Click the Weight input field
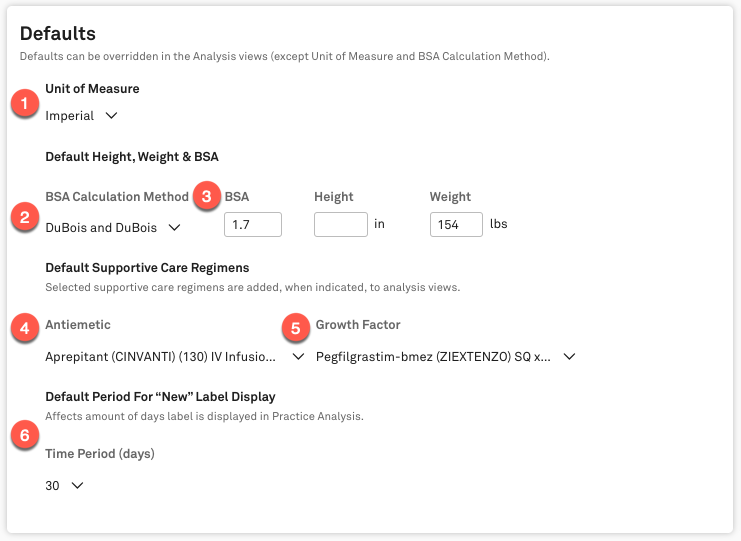 click(x=456, y=224)
